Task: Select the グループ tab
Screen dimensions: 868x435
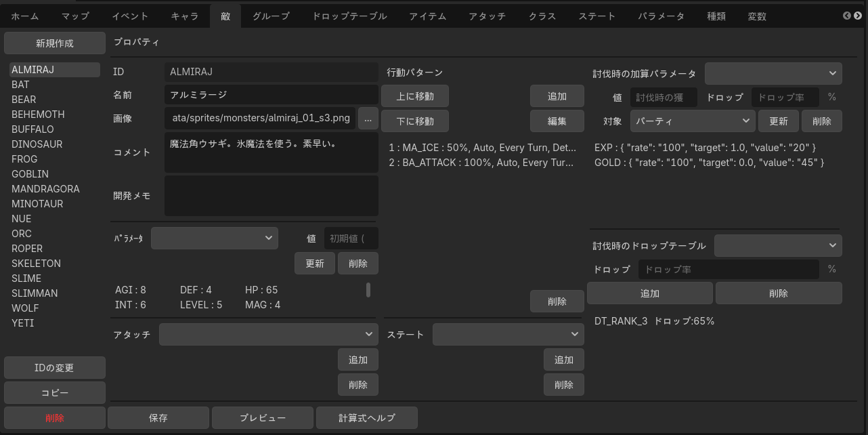Action: pyautogui.click(x=271, y=16)
